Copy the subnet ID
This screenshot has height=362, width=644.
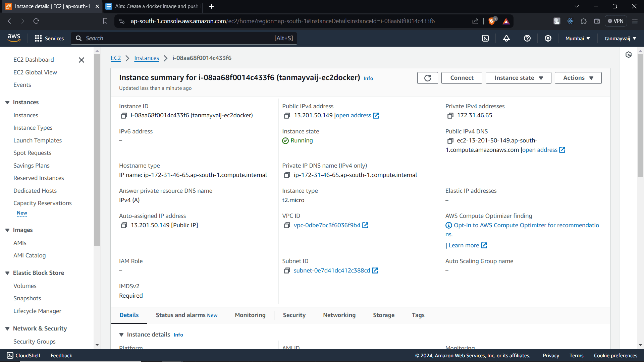click(x=287, y=270)
